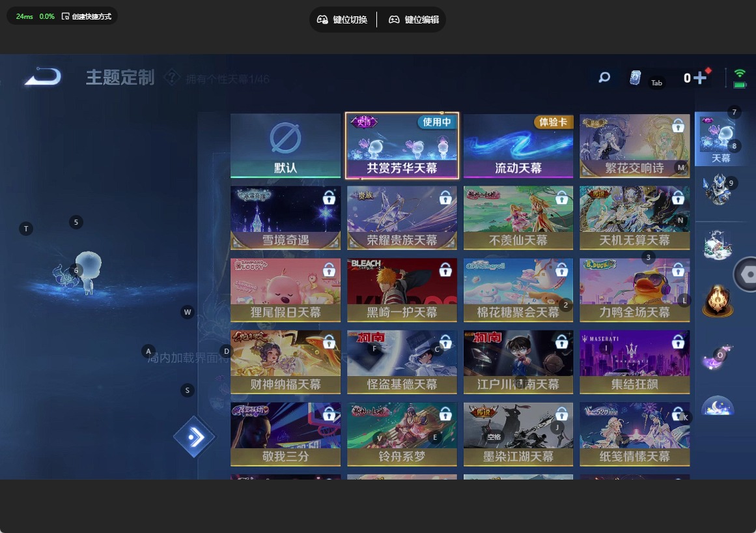Select the 共赏芳华天幕 theme card
The image size is (756, 533).
pos(402,146)
